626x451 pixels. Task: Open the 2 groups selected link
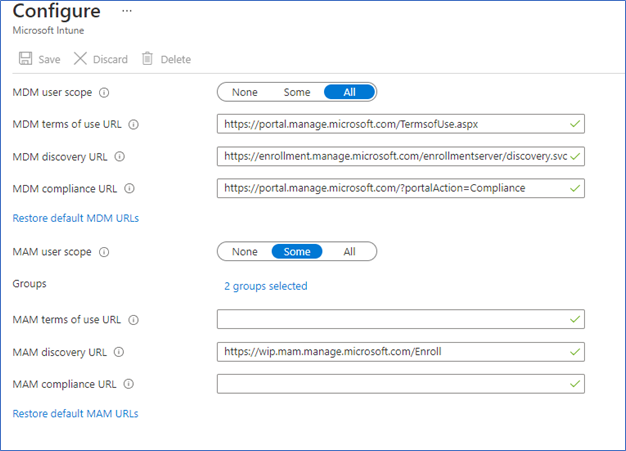pyautogui.click(x=265, y=286)
